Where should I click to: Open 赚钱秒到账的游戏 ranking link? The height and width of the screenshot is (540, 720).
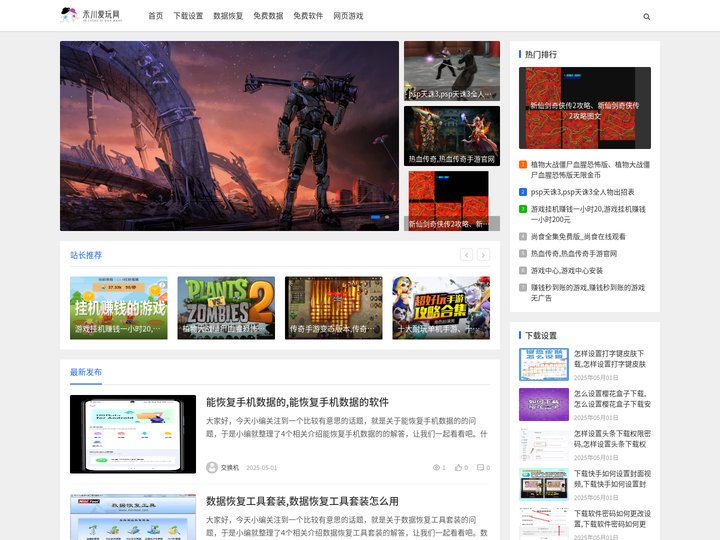pyautogui.click(x=588, y=292)
